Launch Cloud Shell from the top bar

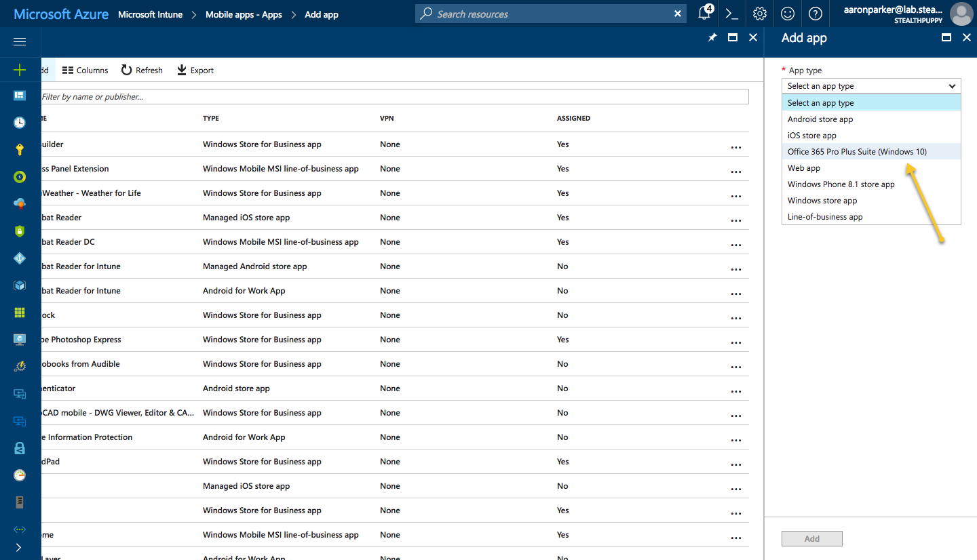pyautogui.click(x=731, y=14)
